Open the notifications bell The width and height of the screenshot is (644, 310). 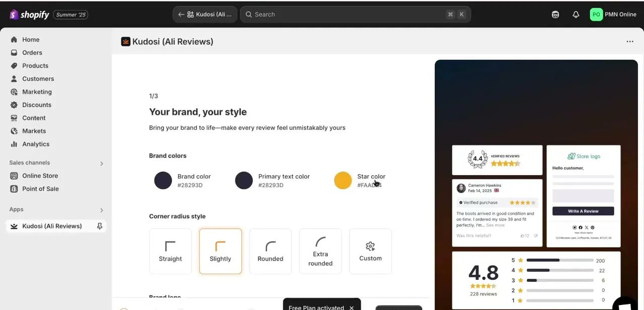coord(576,15)
